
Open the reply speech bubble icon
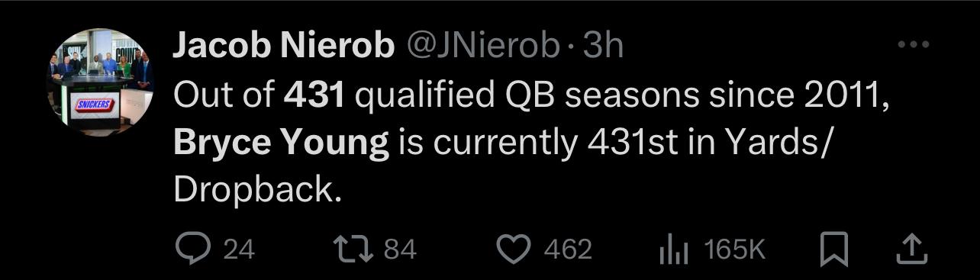[195, 249]
